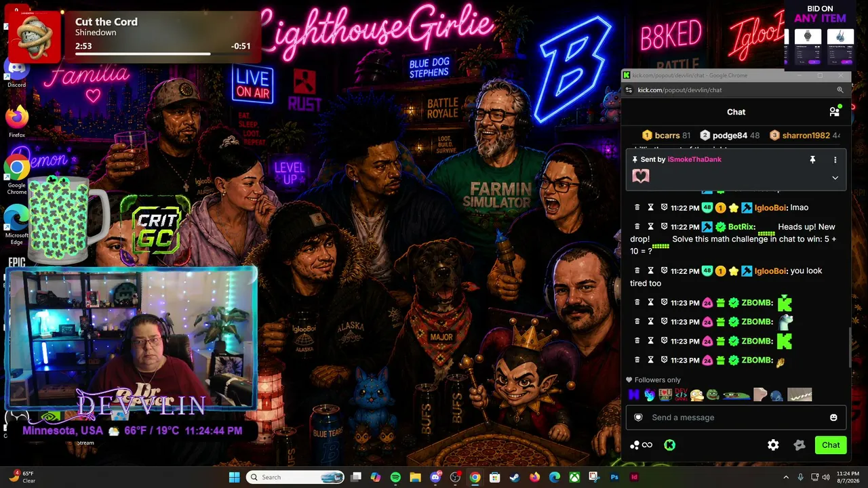This screenshot has width=868, height=488.
Task: Delete IglooBoi's 'you look tired too' message
Action: point(637,270)
